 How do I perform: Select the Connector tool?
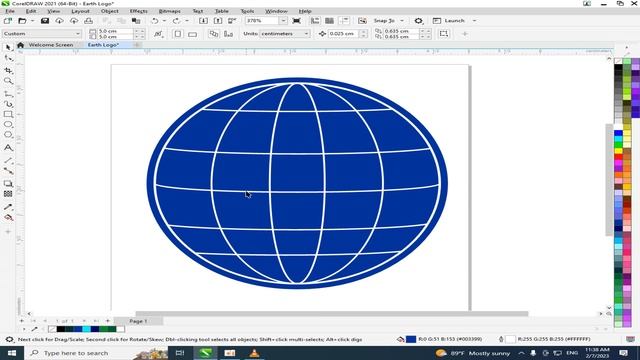[8, 171]
